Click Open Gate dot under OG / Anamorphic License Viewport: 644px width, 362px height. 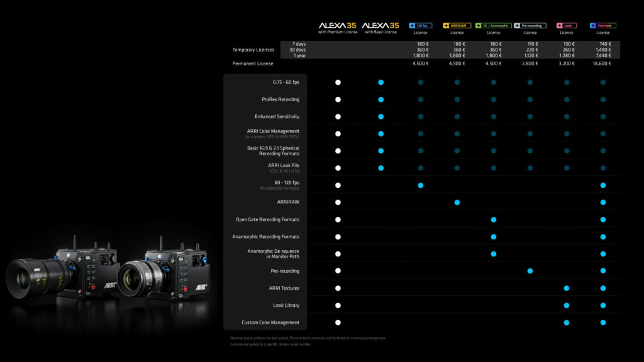pos(494,219)
